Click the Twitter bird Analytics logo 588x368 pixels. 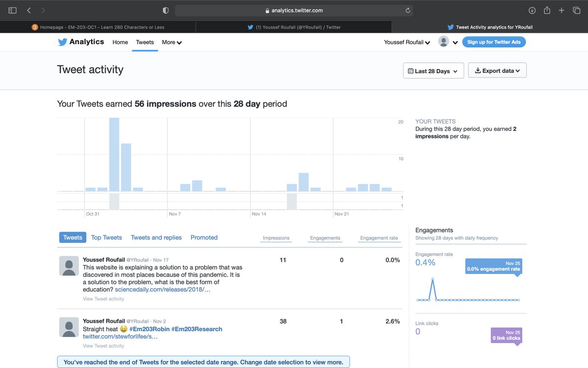(81, 42)
